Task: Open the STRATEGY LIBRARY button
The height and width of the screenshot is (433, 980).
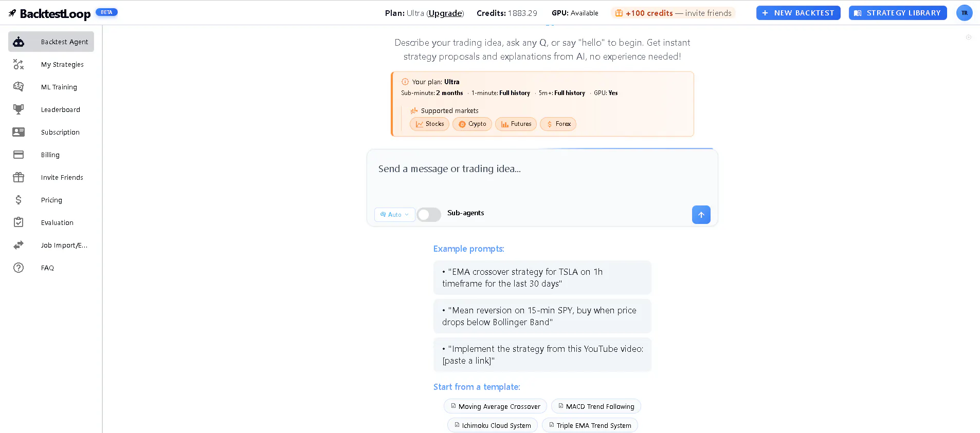Action: (898, 13)
